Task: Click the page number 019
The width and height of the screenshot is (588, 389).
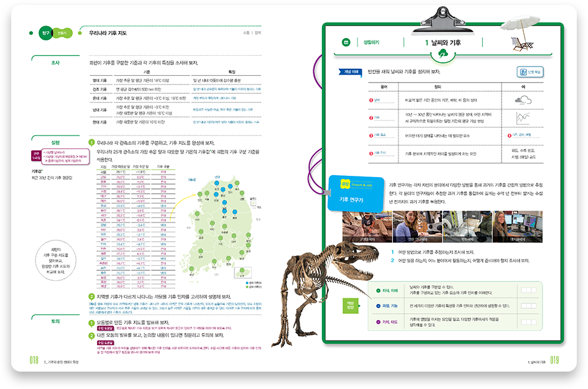Action: pyautogui.click(x=554, y=360)
